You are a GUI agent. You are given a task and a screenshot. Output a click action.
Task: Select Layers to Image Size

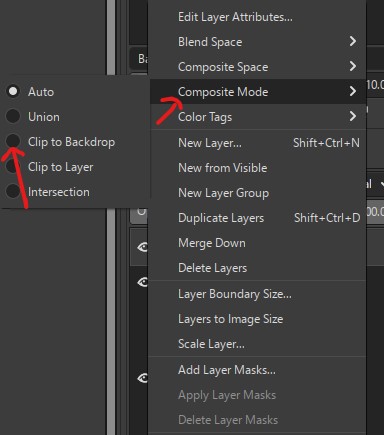pos(257,319)
